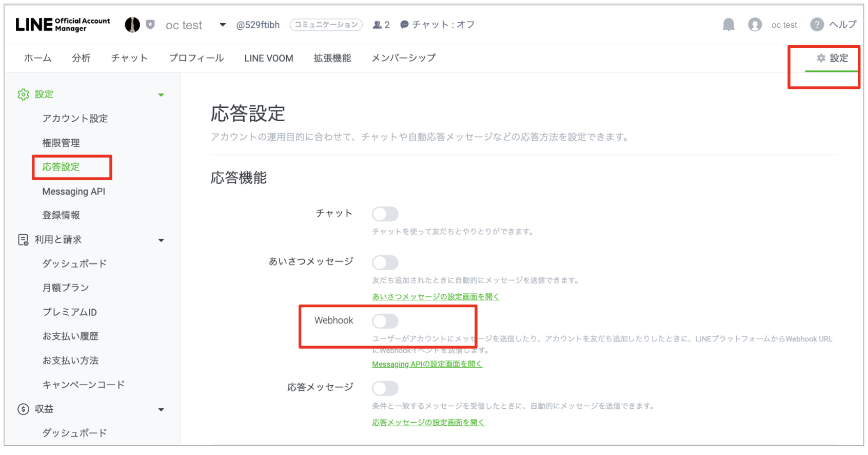Click the friends count icon

pyautogui.click(x=377, y=25)
